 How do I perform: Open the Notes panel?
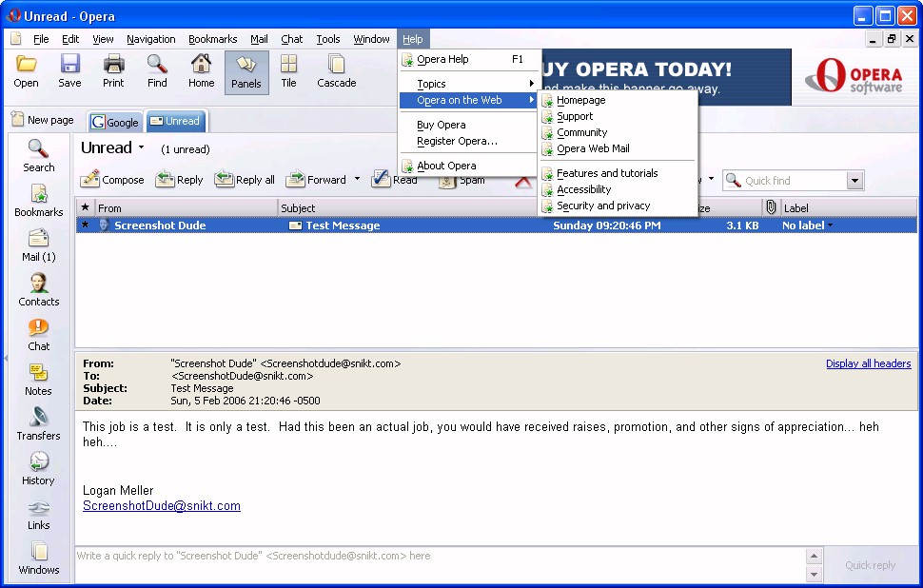(39, 379)
